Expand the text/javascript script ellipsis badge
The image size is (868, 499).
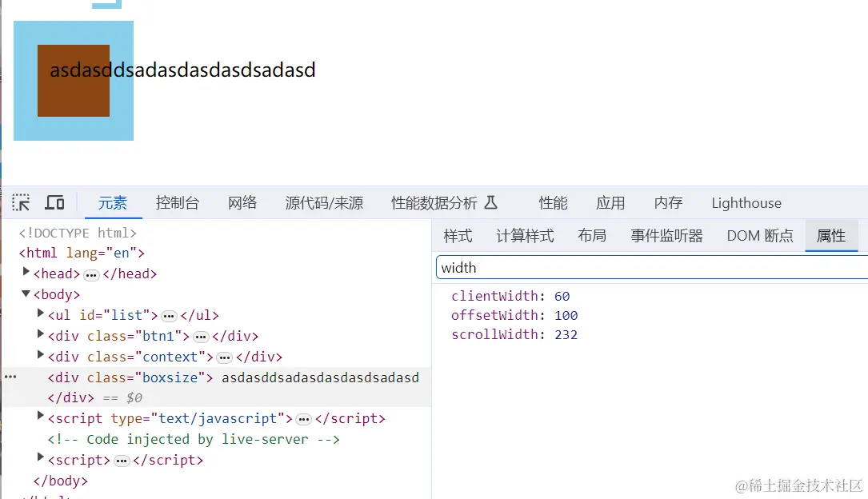303,419
